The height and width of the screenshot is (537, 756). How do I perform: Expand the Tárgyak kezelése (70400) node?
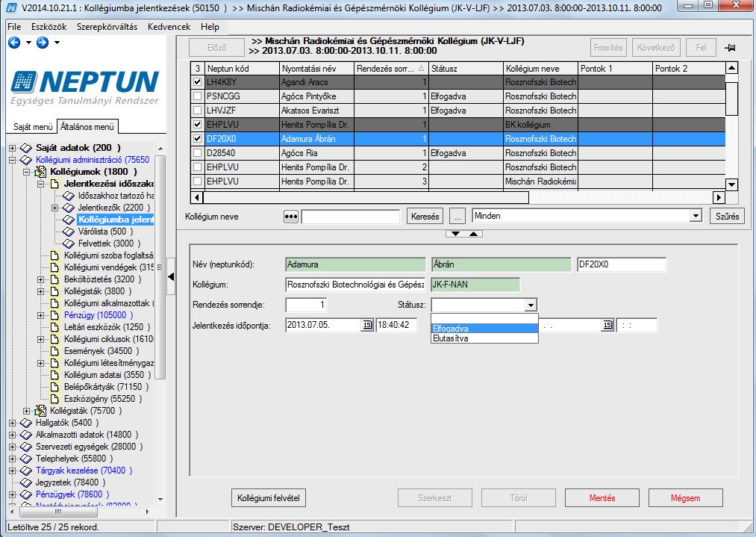click(x=13, y=471)
